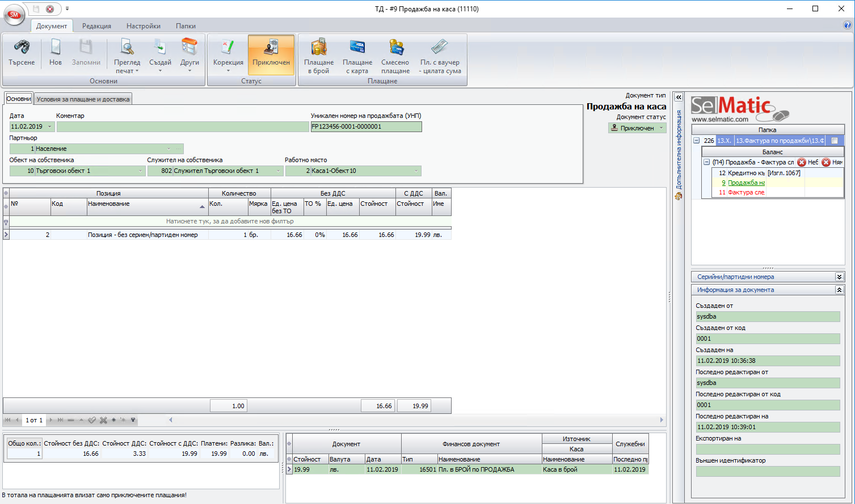Image resolution: width=855 pixels, height=504 pixels.
Task: Click the ТО % column header
Action: point(315,207)
